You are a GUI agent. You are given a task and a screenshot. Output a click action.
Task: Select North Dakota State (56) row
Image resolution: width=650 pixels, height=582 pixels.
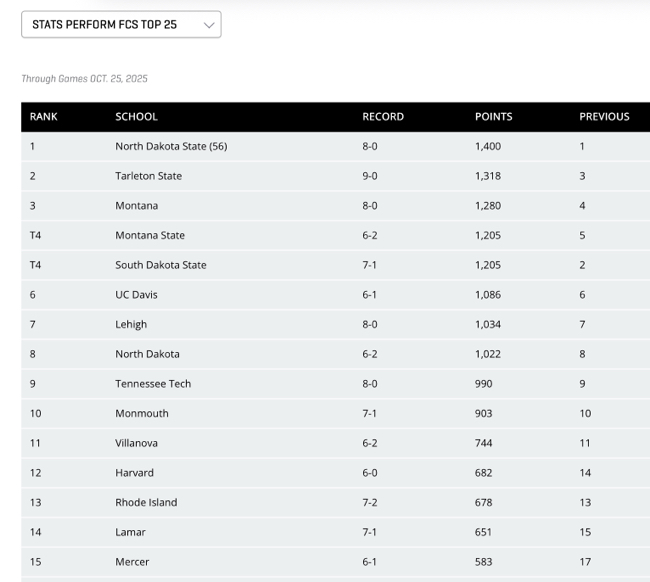click(x=171, y=146)
